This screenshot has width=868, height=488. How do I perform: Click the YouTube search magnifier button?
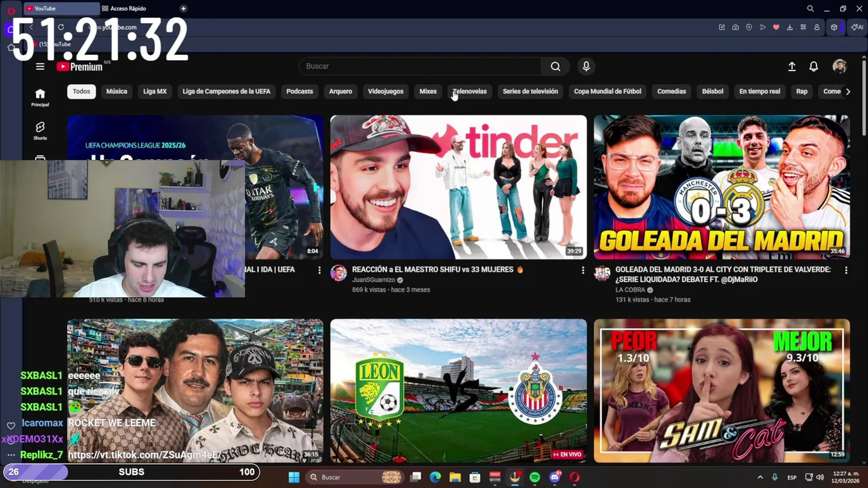point(555,66)
